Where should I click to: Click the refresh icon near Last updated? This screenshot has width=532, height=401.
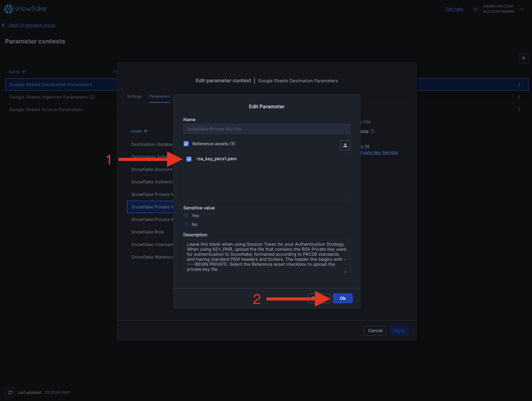[x=10, y=393]
